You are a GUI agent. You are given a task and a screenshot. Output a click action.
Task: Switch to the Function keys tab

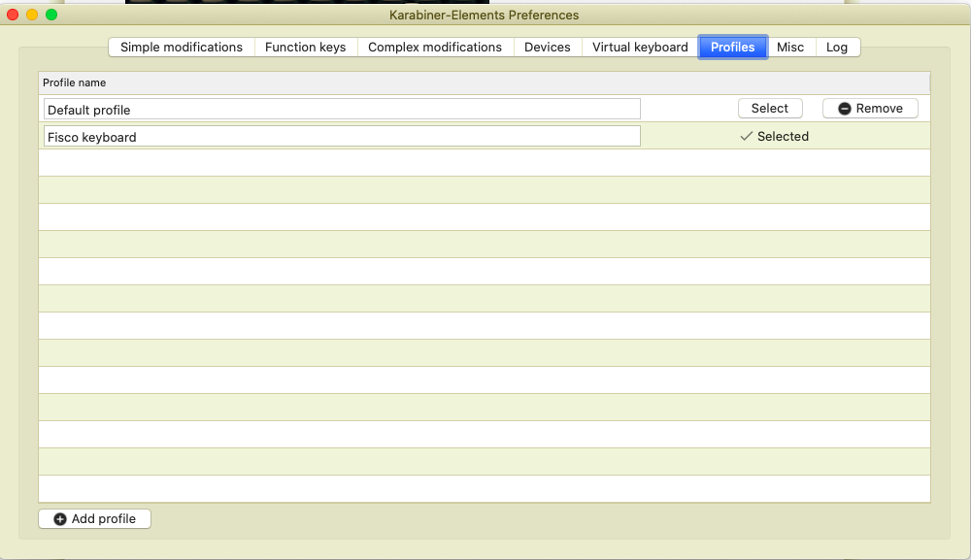(305, 47)
